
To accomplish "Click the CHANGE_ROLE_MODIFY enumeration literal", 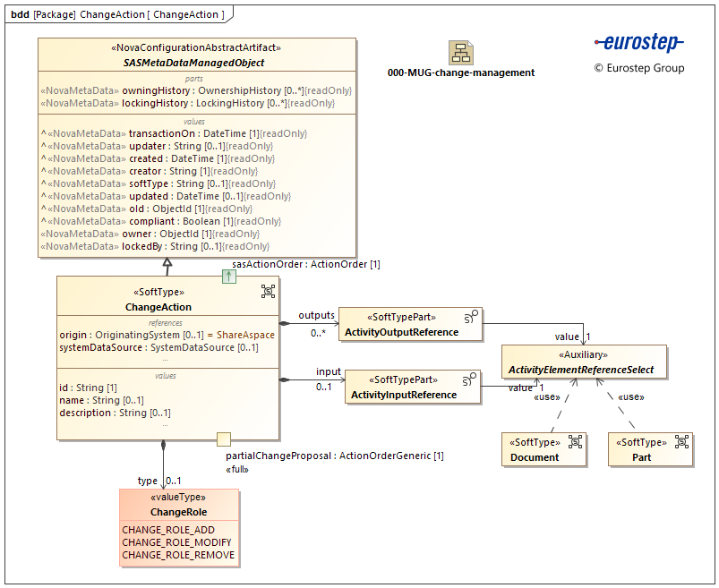I will [x=176, y=542].
